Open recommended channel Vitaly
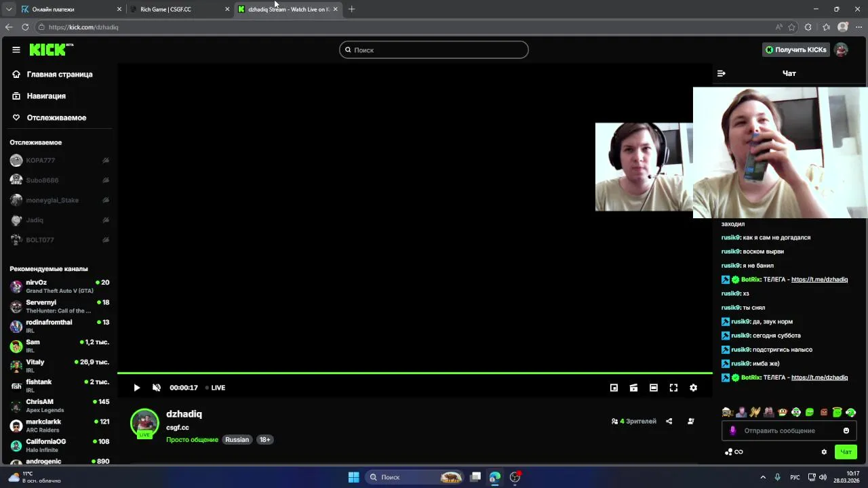Viewport: 868px width, 488px height. click(x=60, y=366)
